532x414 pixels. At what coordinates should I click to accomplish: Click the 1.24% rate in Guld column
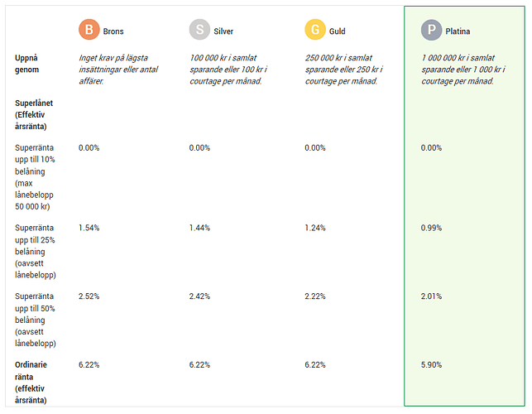coord(316,227)
